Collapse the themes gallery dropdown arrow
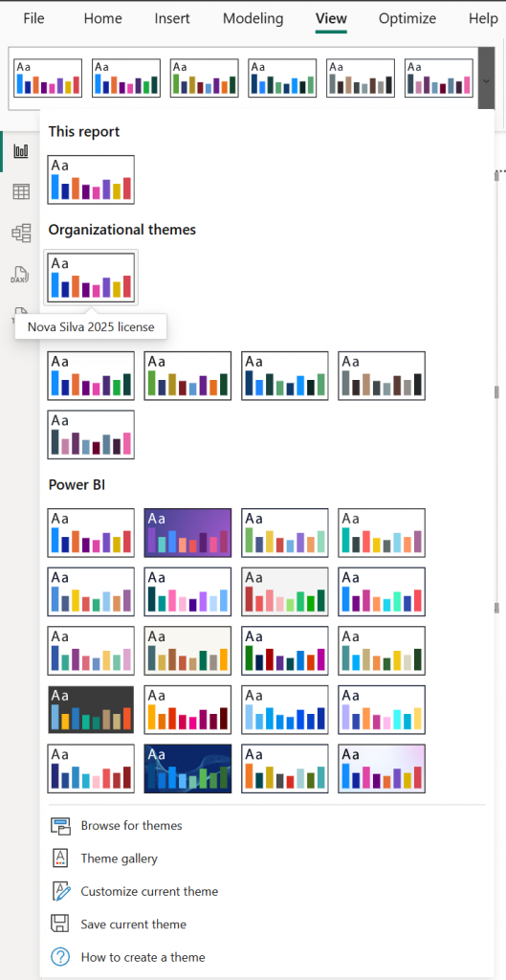Image resolution: width=506 pixels, height=980 pixels. (x=486, y=79)
